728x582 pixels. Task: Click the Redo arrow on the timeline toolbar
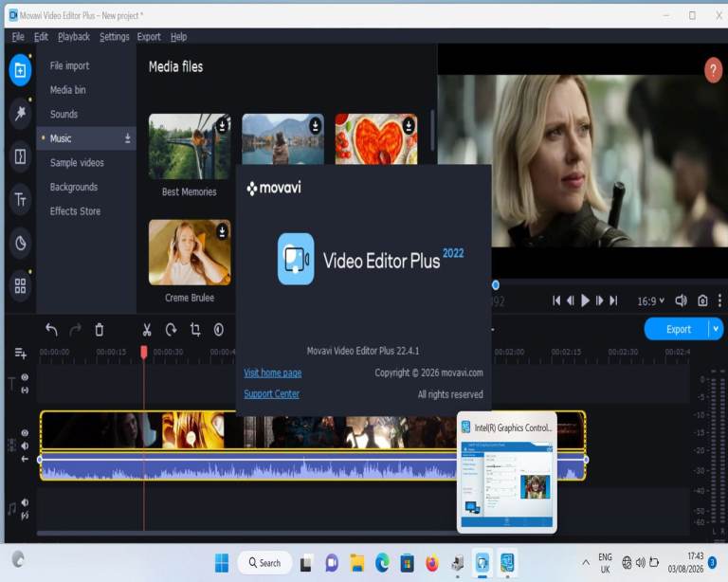[75, 330]
